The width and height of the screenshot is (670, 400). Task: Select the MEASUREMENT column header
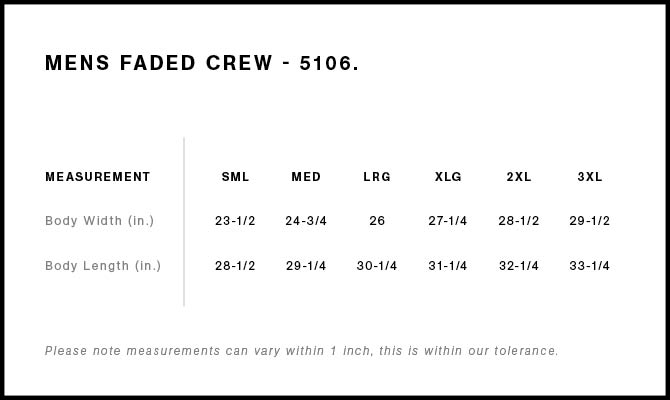(x=98, y=177)
